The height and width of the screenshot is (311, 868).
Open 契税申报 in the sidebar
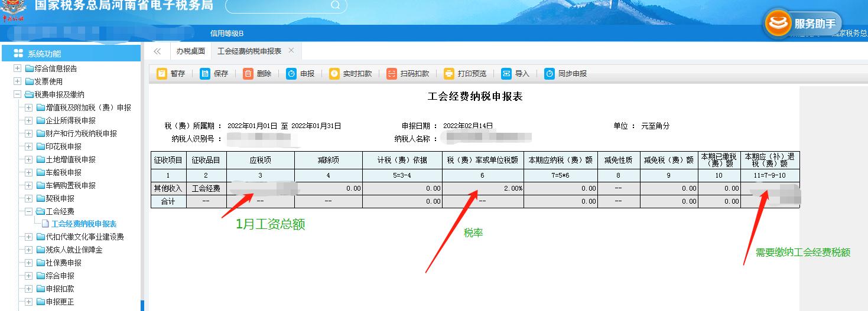point(60,198)
